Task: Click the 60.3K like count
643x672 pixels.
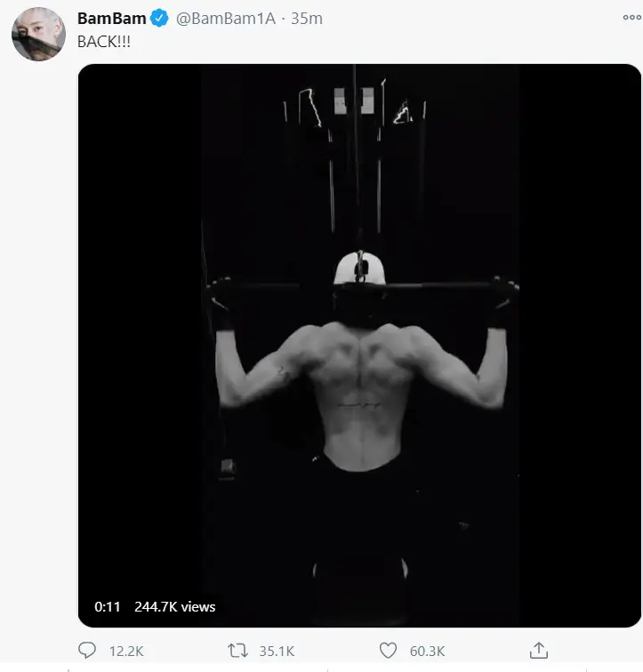Action: [427, 652]
